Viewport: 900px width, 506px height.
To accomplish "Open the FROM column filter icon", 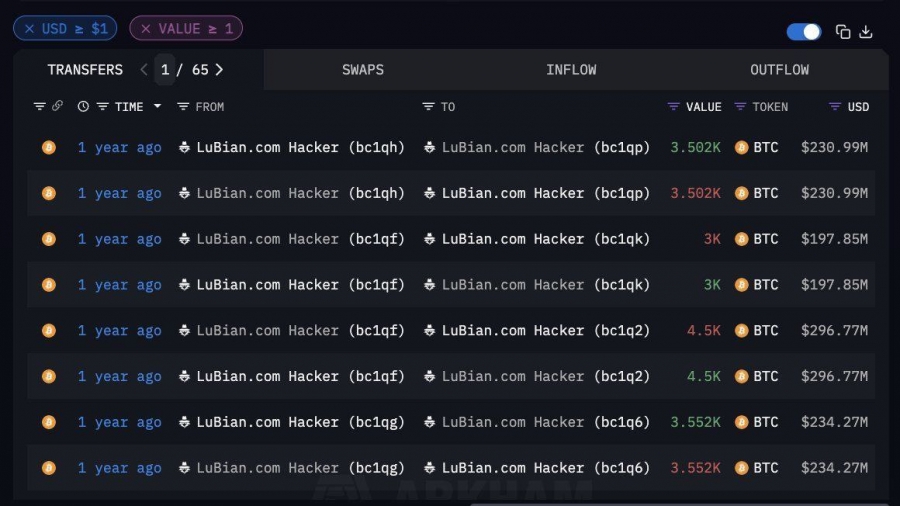I will coord(183,107).
